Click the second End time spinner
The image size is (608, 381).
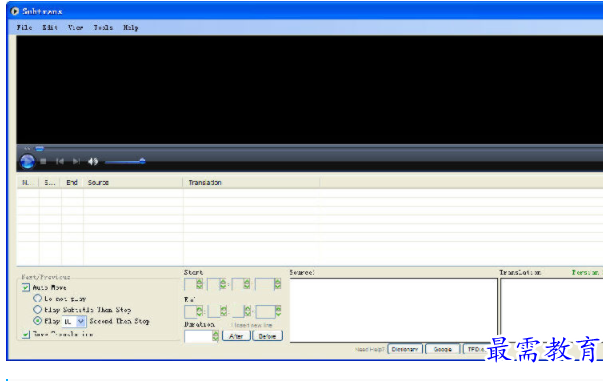pyautogui.click(x=223, y=311)
